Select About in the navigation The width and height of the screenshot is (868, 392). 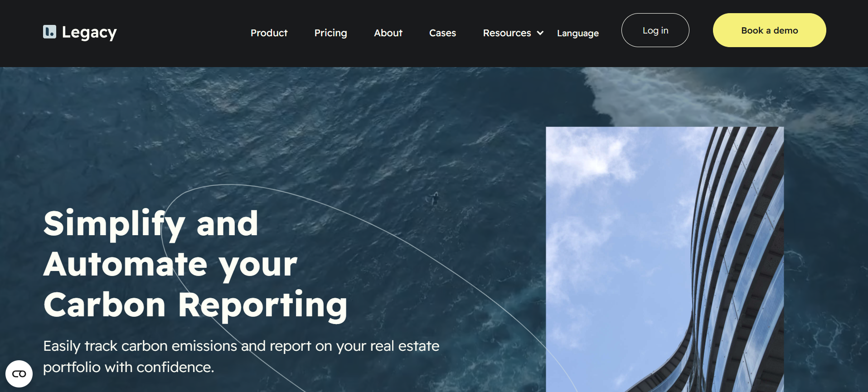tap(388, 33)
